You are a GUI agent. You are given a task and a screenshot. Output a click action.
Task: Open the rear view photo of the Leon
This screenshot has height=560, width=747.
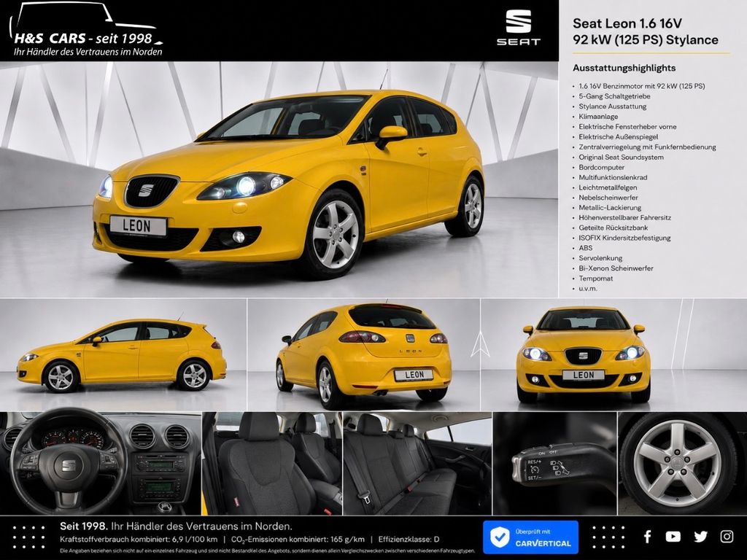pyautogui.click(x=363, y=355)
